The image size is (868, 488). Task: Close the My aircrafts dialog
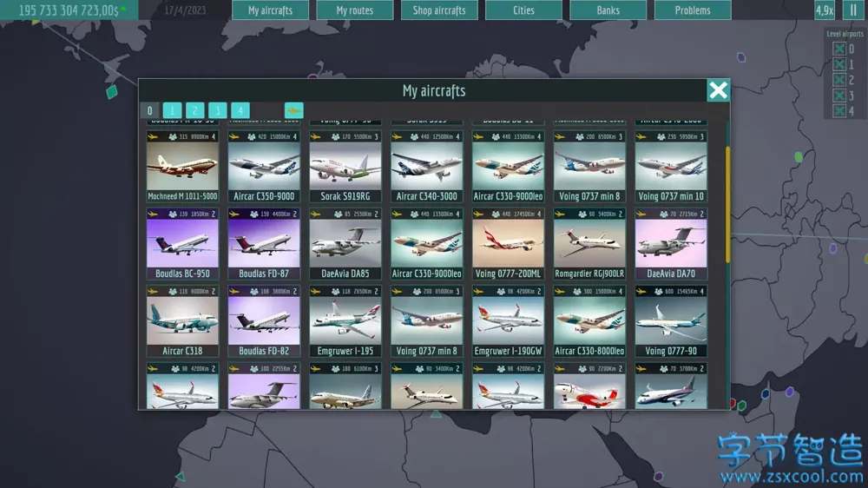pyautogui.click(x=718, y=89)
